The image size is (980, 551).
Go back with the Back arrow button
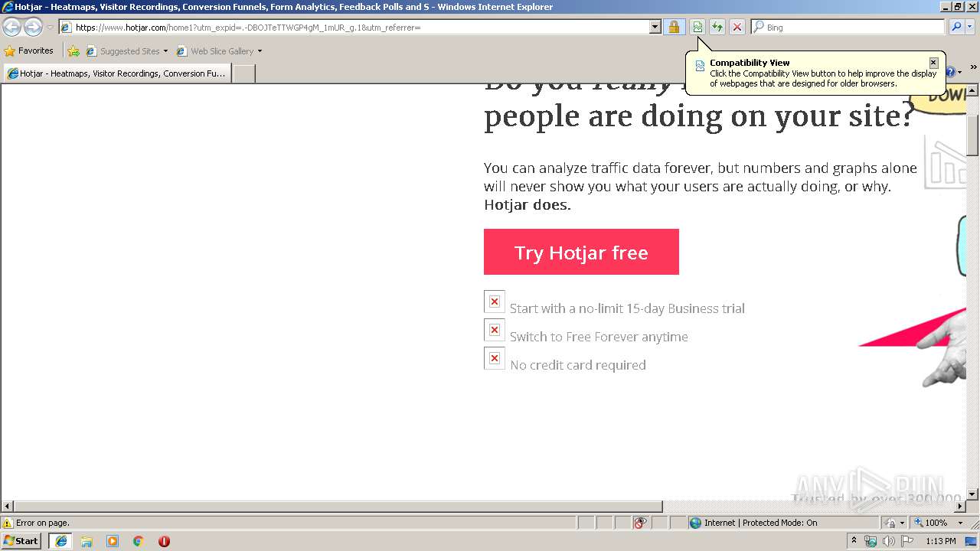coord(12,28)
